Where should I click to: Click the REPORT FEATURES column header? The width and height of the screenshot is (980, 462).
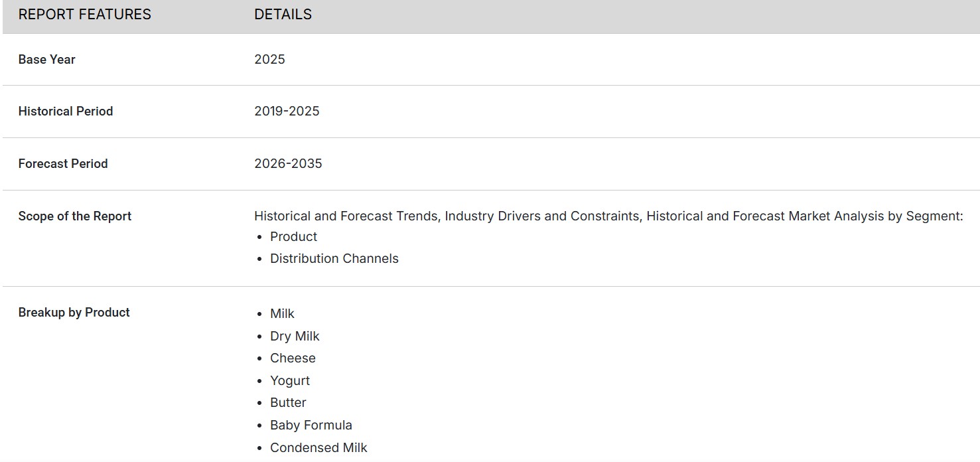[x=84, y=15]
